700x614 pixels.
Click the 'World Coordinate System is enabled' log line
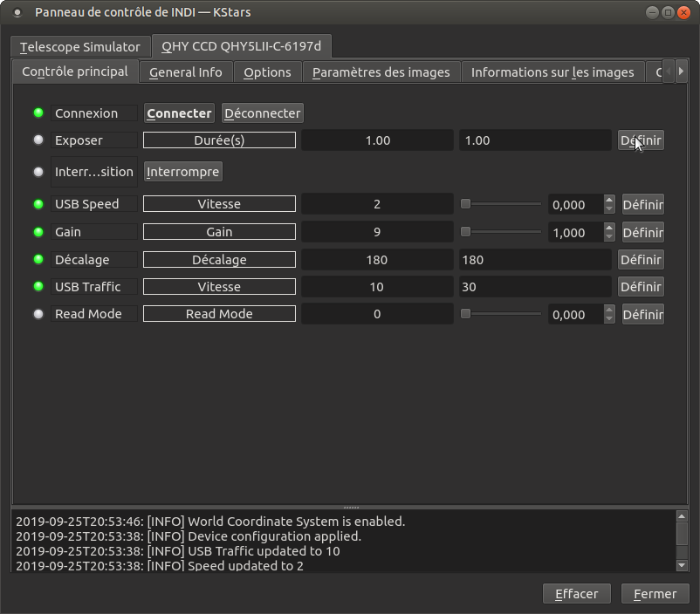tap(210, 522)
